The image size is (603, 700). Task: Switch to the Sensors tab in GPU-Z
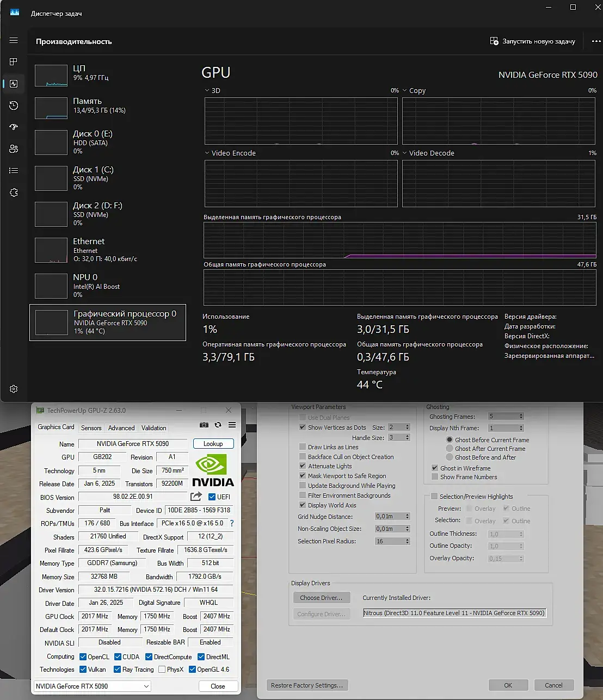tap(91, 428)
